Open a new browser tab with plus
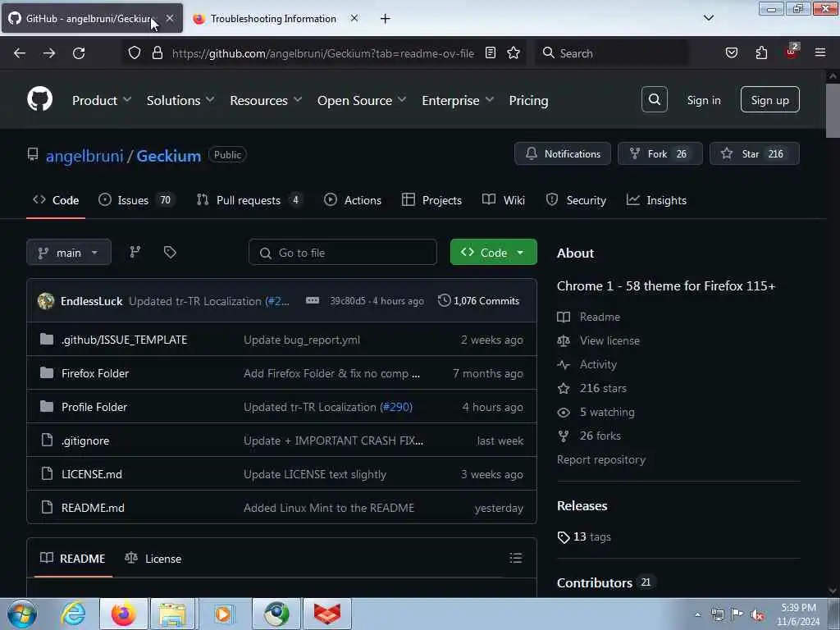This screenshot has width=840, height=630. point(386,19)
